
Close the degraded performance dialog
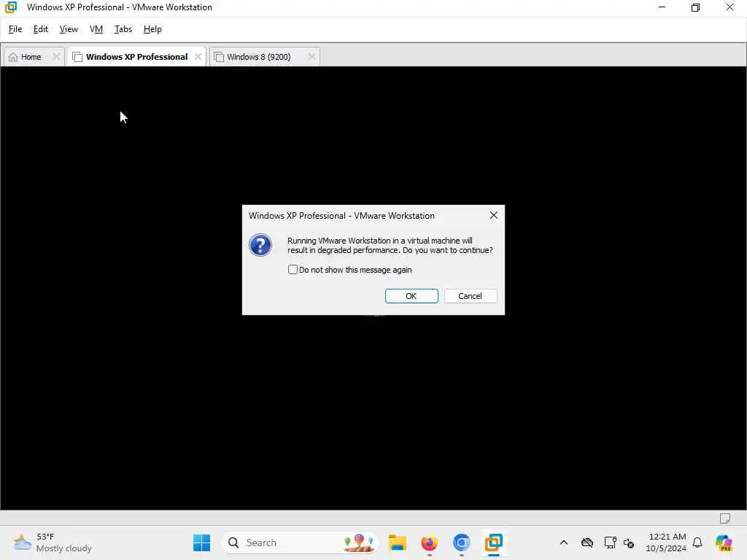494,215
